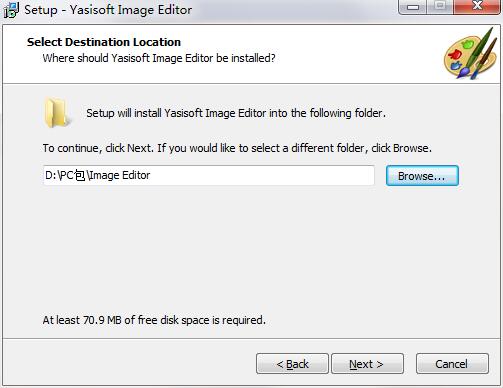Click the yellow folder icon
The height and width of the screenshot is (388, 503).
pos(57,113)
